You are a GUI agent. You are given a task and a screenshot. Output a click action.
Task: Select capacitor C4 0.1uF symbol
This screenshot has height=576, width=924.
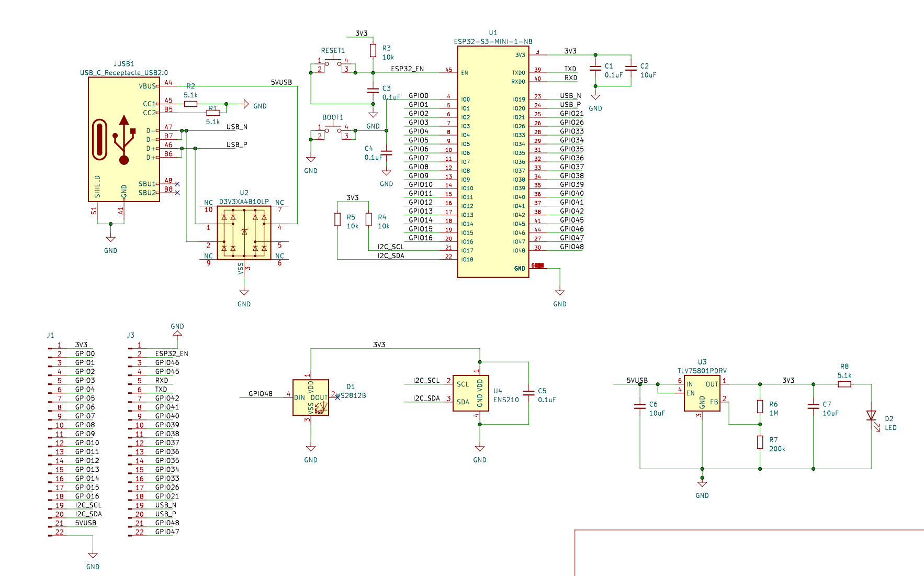(386, 153)
